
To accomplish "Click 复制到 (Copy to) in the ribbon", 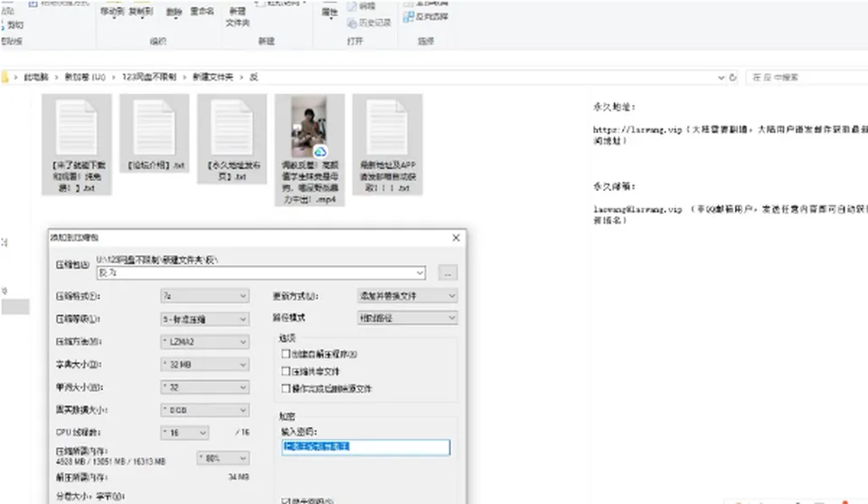I will pos(141,12).
